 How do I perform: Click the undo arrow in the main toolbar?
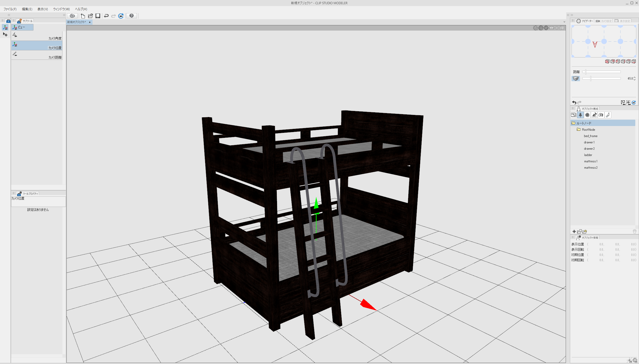pyautogui.click(x=106, y=16)
